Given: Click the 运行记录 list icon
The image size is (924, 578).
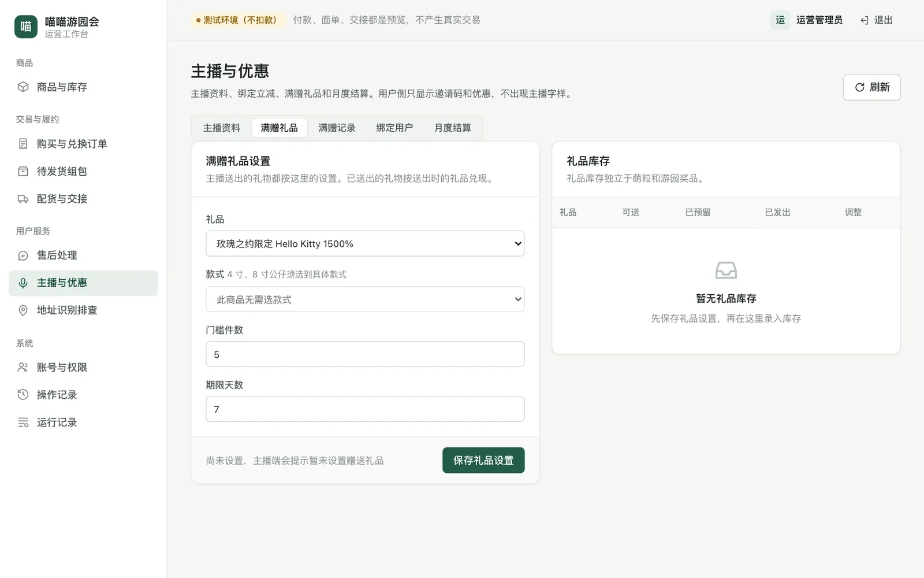Looking at the screenshot, I should [x=23, y=423].
